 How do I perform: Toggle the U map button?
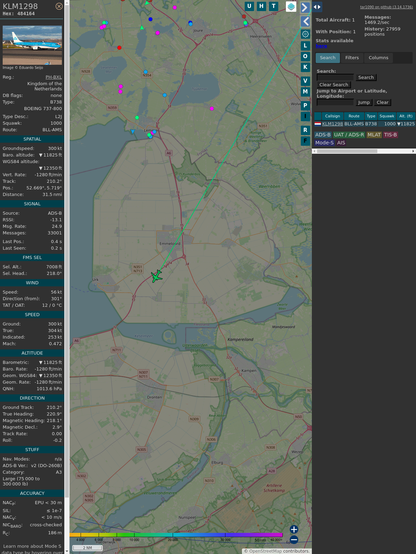tap(250, 6)
